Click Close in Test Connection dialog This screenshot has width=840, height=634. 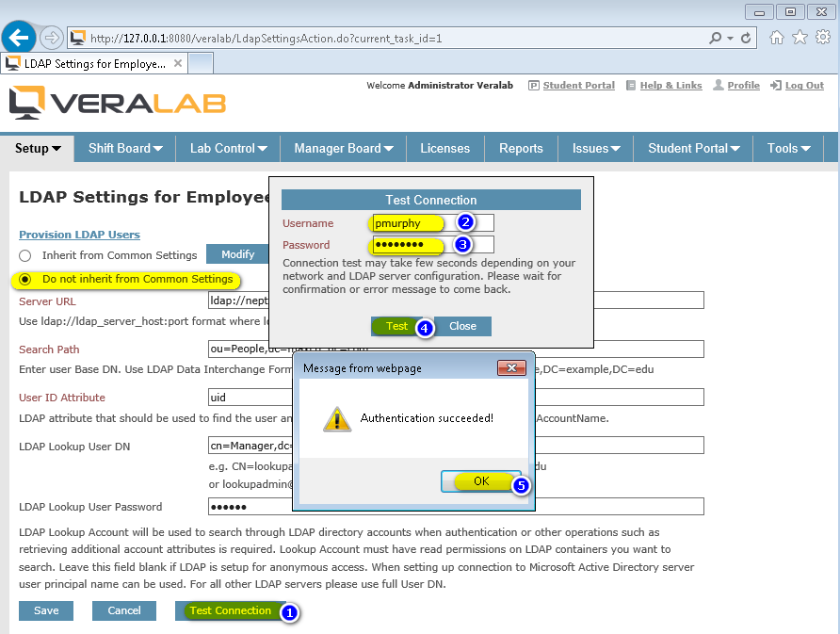pos(462,326)
